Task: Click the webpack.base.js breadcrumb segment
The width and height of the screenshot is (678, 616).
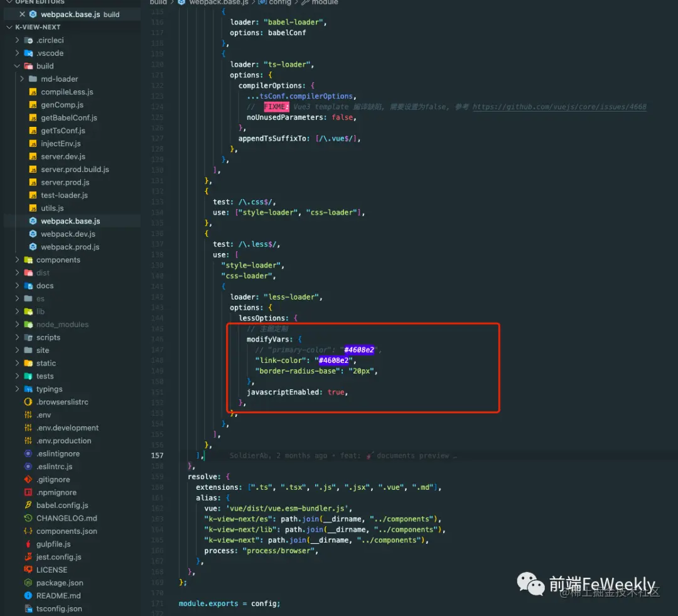Action: click(219, 3)
